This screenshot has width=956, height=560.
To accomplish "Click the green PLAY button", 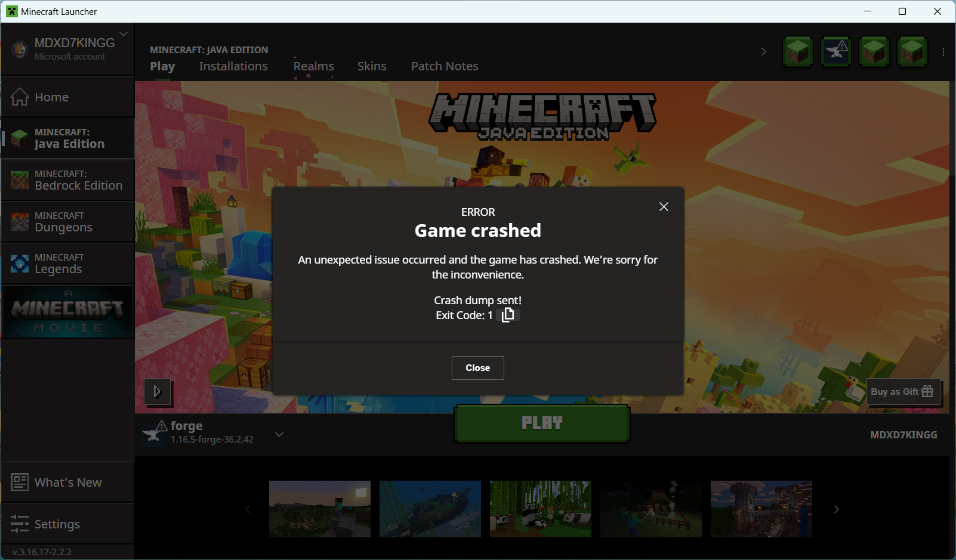I will click(x=542, y=423).
